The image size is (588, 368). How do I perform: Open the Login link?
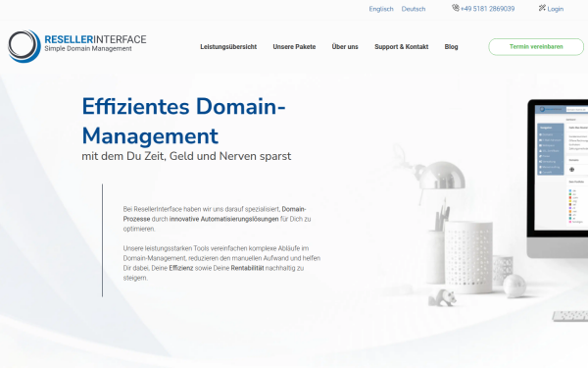(x=556, y=9)
